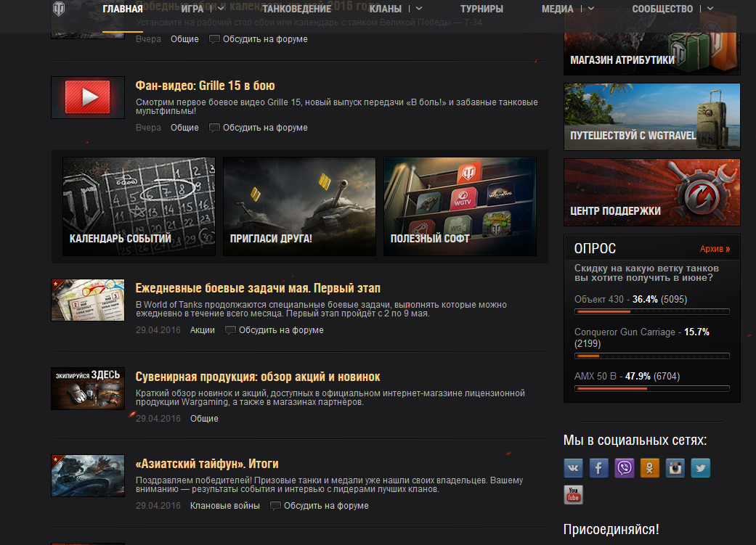Viewport: 756px width, 545px height.
Task: Click the Азиатский тайфун article thumbnail
Action: [x=88, y=475]
